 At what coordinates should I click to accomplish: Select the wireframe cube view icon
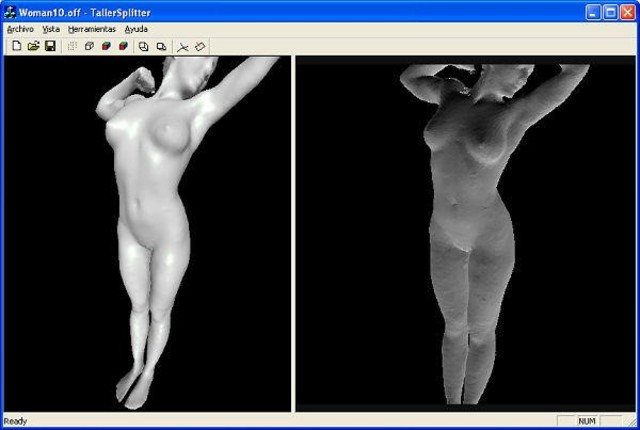[89, 46]
